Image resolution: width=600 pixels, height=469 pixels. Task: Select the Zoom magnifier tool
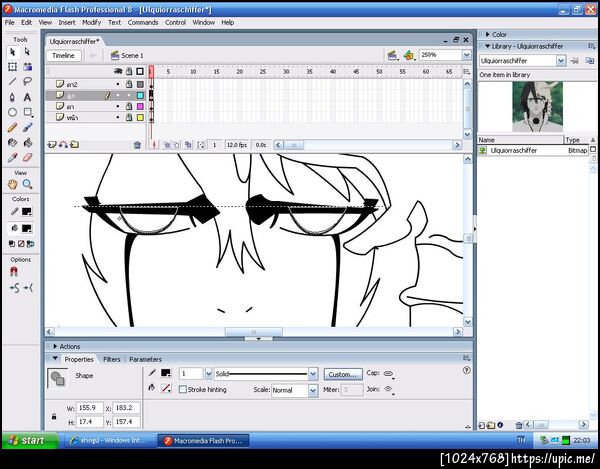[27, 184]
